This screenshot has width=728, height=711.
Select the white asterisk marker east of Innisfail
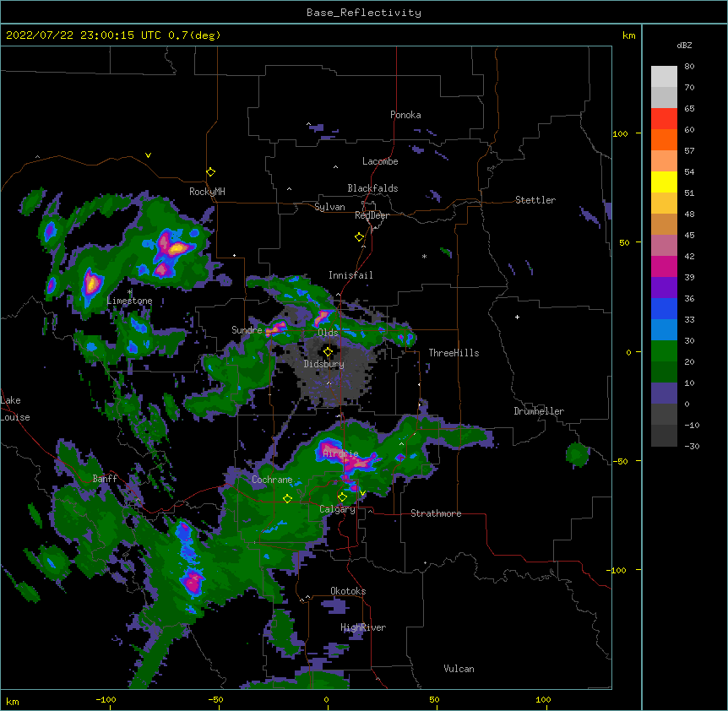click(x=424, y=257)
